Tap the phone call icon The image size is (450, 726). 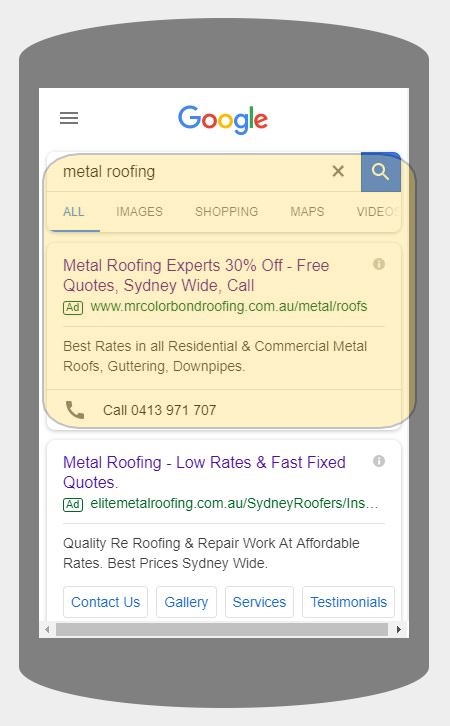[75, 410]
